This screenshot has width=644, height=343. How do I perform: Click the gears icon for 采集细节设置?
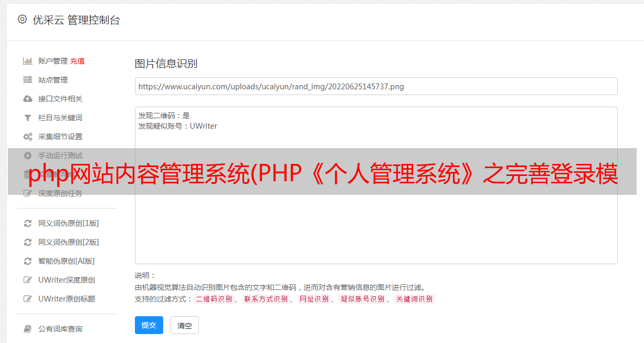pyautogui.click(x=28, y=137)
